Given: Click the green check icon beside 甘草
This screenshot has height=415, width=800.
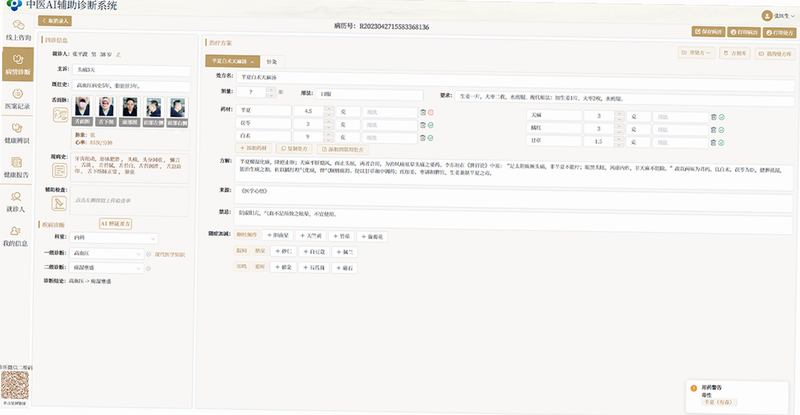Looking at the screenshot, I should 721,142.
